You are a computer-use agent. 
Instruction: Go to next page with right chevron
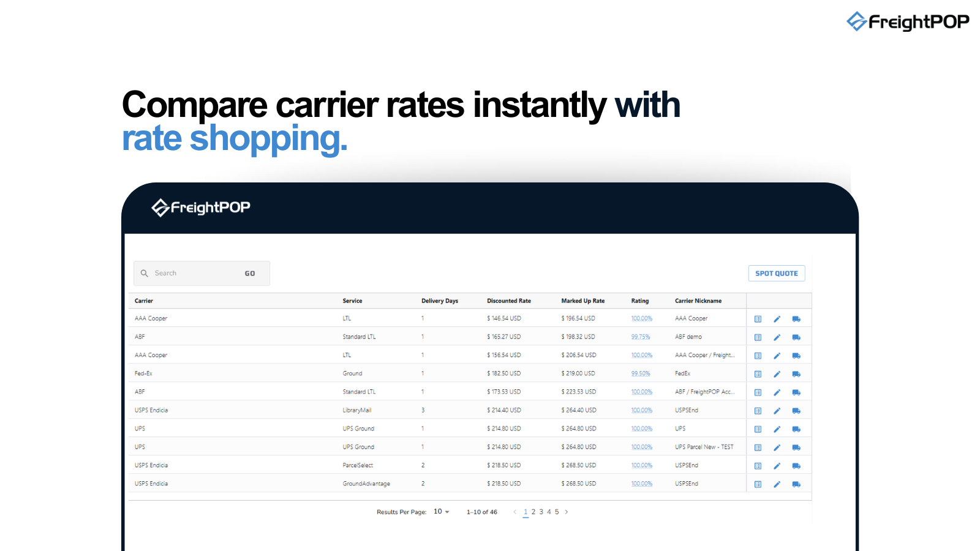coord(567,512)
